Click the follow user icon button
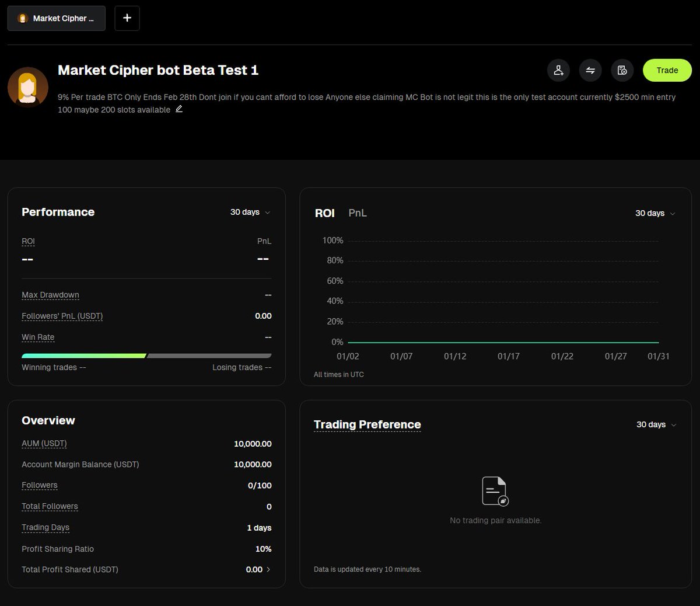The width and height of the screenshot is (700, 606). 558,70
